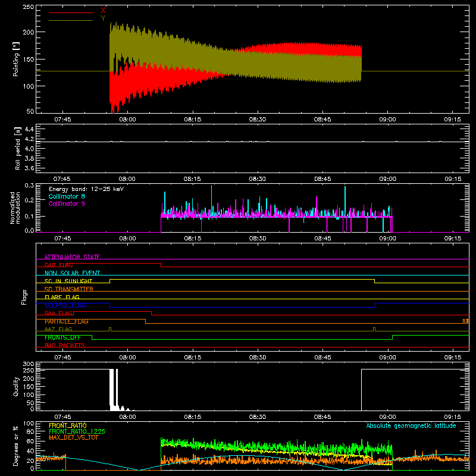Click the 60 tick on the Degrees axis

point(30,441)
